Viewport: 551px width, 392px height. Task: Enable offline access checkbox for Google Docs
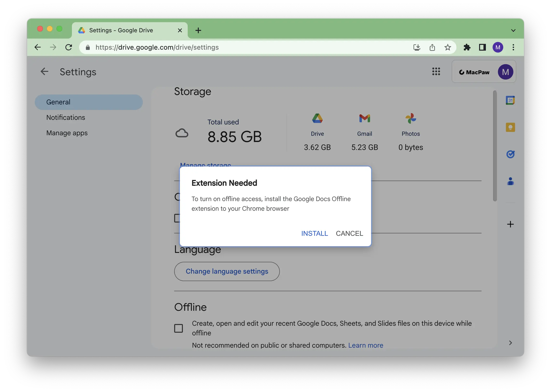point(178,328)
